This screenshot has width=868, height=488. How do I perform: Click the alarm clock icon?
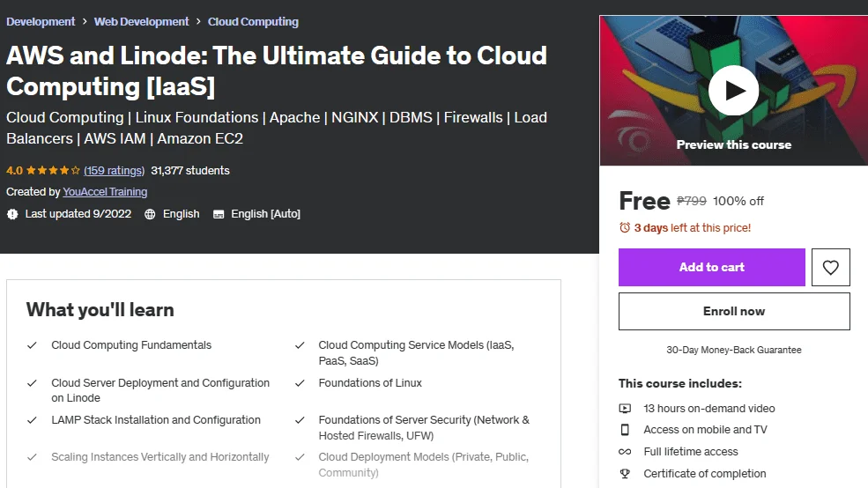pos(625,227)
